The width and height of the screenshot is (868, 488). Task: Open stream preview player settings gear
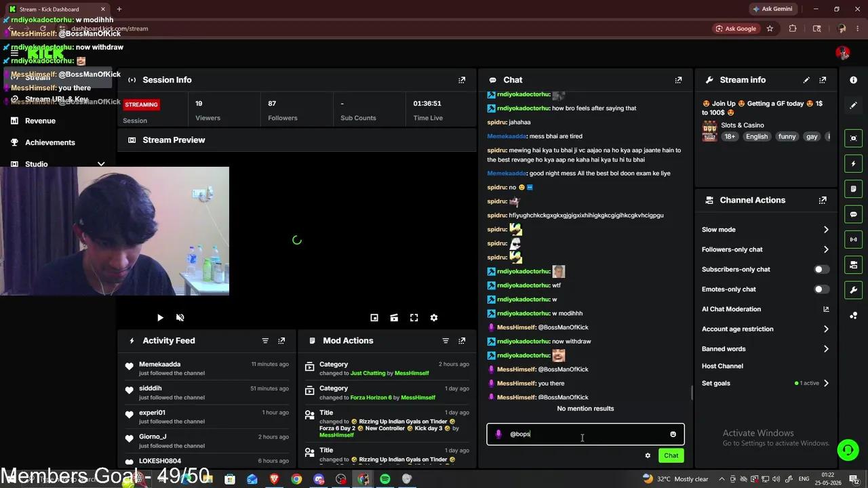[434, 318]
